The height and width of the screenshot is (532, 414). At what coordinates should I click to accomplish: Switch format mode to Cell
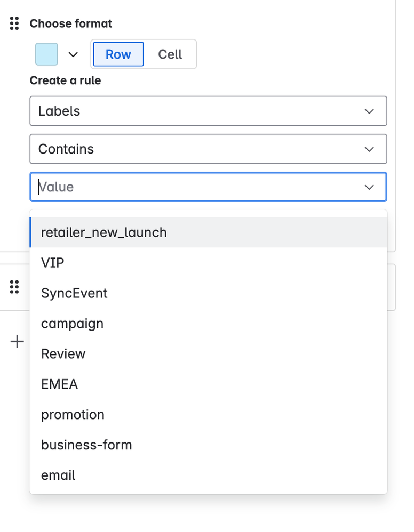(x=170, y=54)
